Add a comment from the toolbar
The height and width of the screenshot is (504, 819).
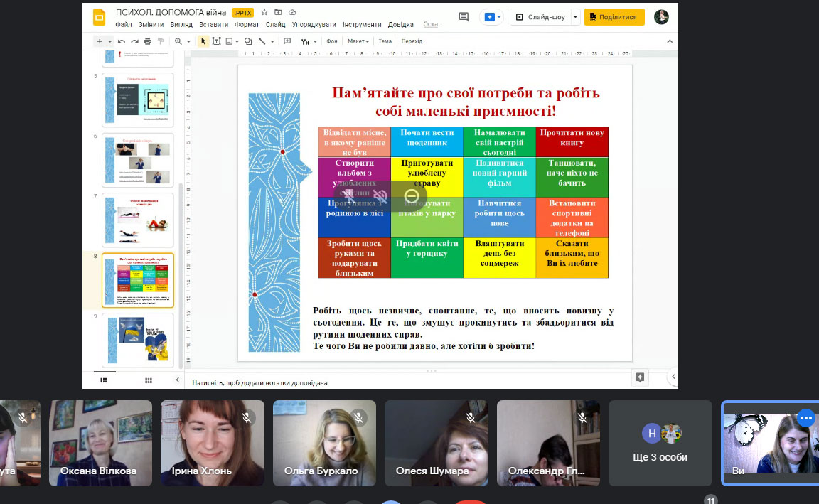(287, 41)
